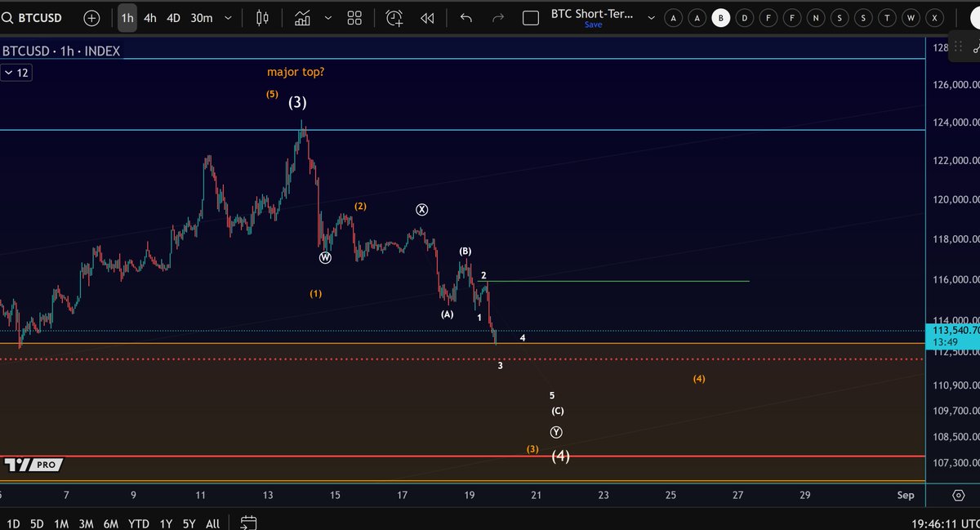Screen dimensions: 980x530
Task: Switch to the W layout circle
Action: click(911, 17)
